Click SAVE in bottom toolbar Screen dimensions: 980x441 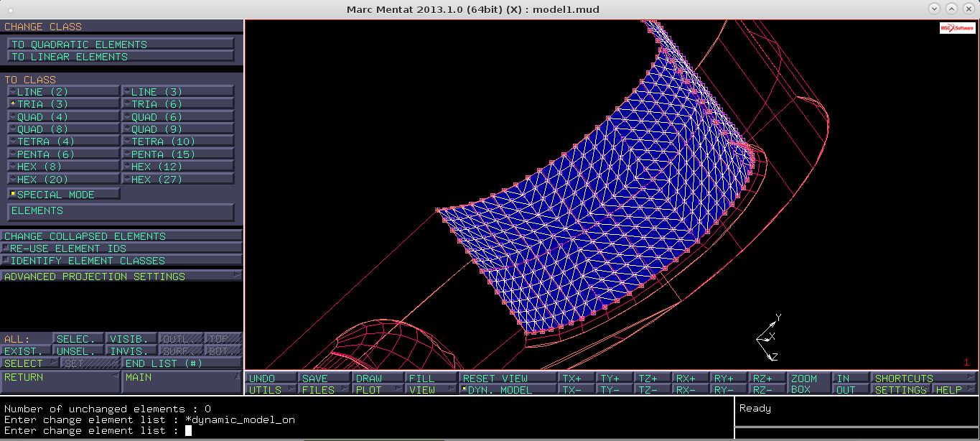(x=325, y=379)
